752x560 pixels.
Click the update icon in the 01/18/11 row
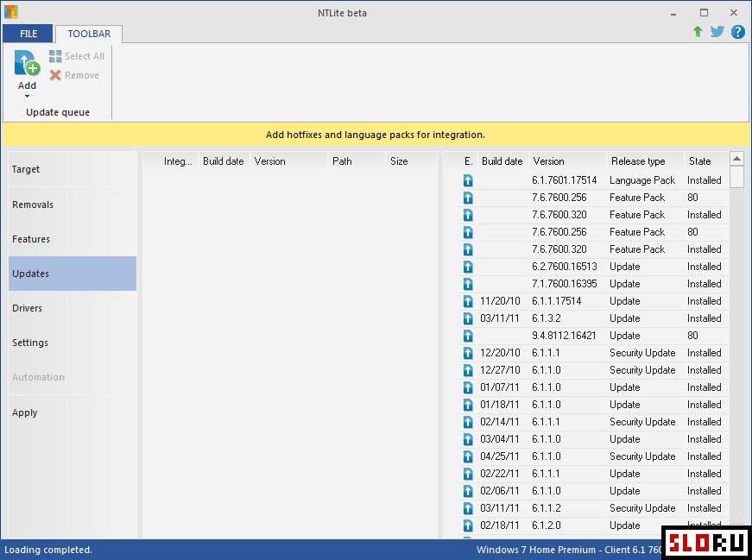click(x=468, y=405)
